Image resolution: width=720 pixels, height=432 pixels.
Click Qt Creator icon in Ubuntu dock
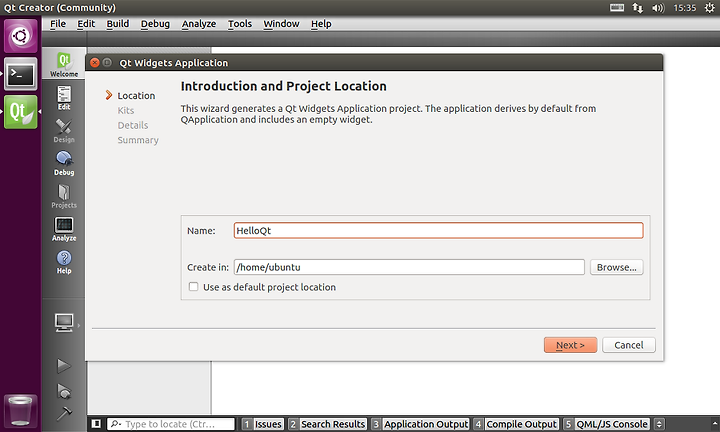click(21, 112)
